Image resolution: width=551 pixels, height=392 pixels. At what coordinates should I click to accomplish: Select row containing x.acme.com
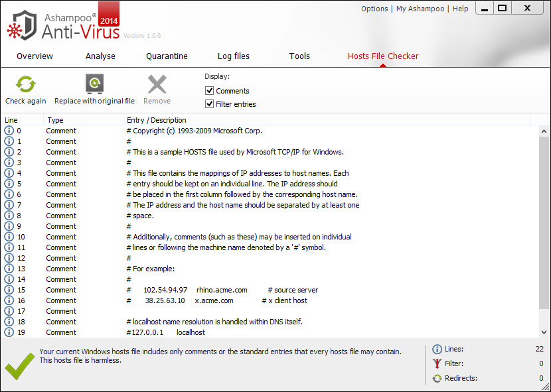(270, 300)
